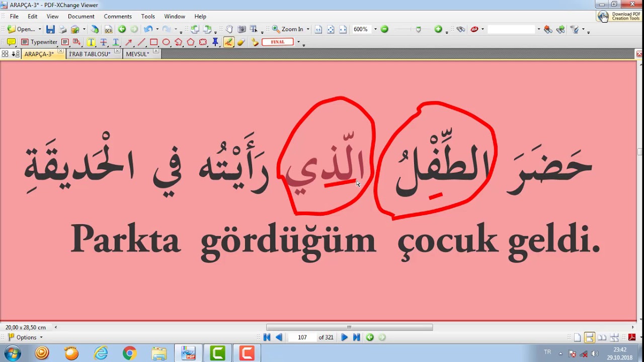The height and width of the screenshot is (362, 644).
Task: Pick the Rectangle drawing tool
Action: (x=154, y=42)
